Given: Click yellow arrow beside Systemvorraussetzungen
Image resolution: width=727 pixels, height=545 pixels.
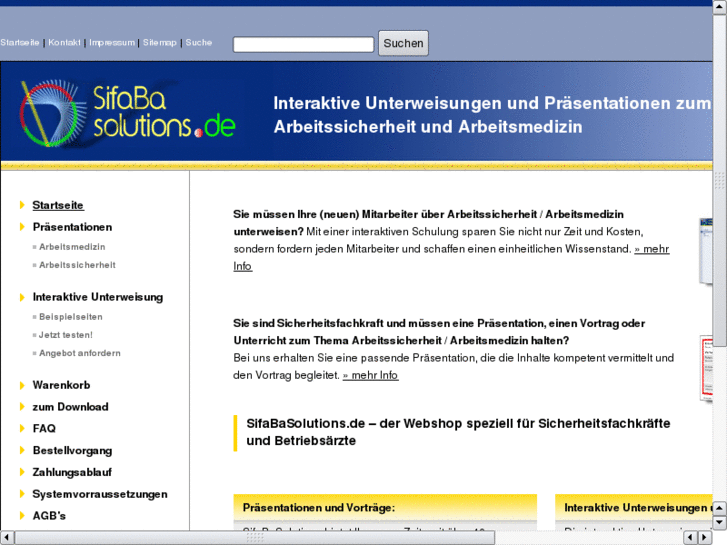Looking at the screenshot, I should coord(22,494).
